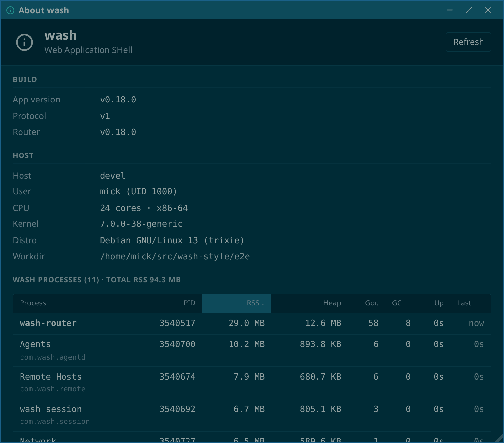Close the About wash window
This screenshot has height=443, width=504.
click(488, 10)
